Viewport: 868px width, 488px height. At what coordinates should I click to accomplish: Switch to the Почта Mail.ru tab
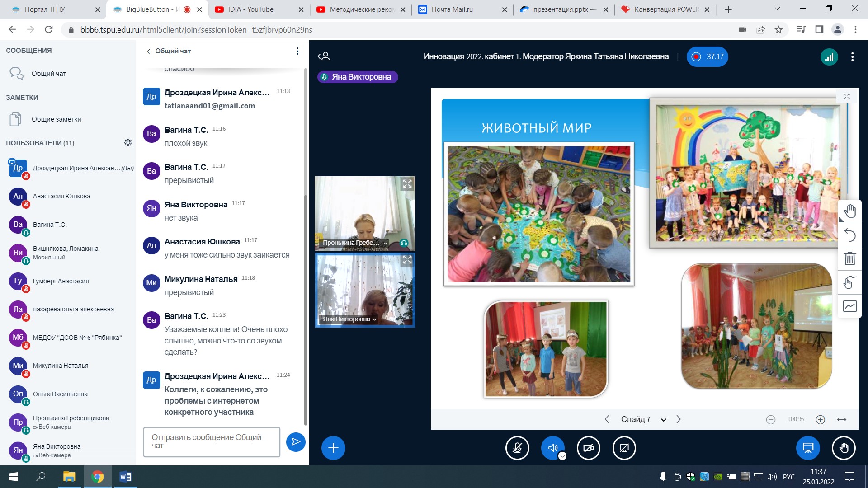[x=463, y=9]
